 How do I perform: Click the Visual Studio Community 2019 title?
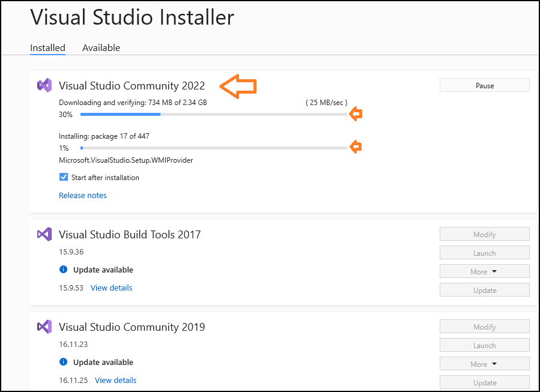point(132,327)
